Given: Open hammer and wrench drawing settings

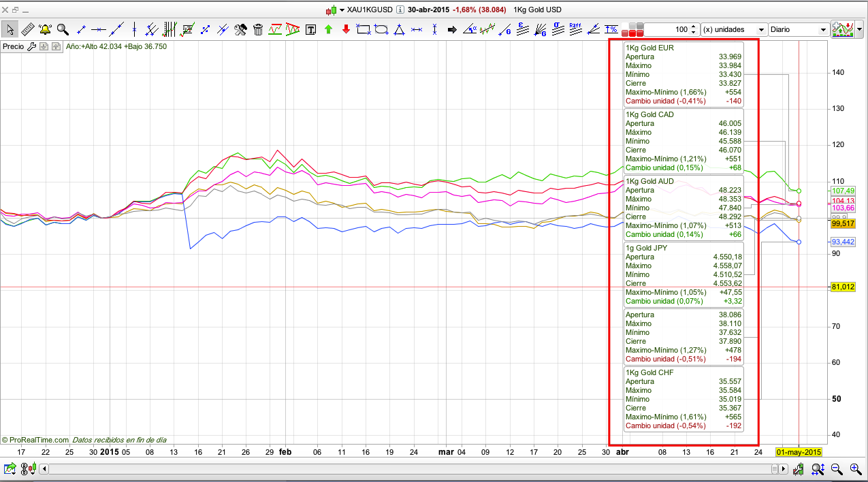Looking at the screenshot, I should 240,29.
